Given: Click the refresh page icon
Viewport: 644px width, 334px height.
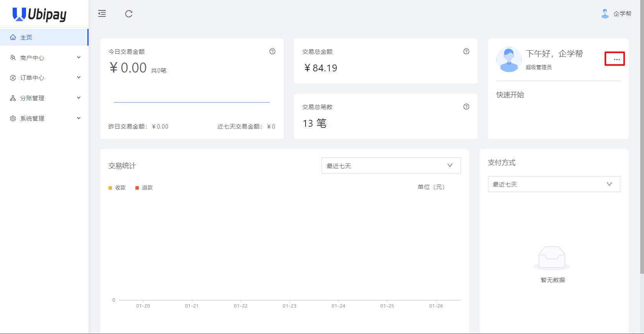Looking at the screenshot, I should click(x=129, y=14).
